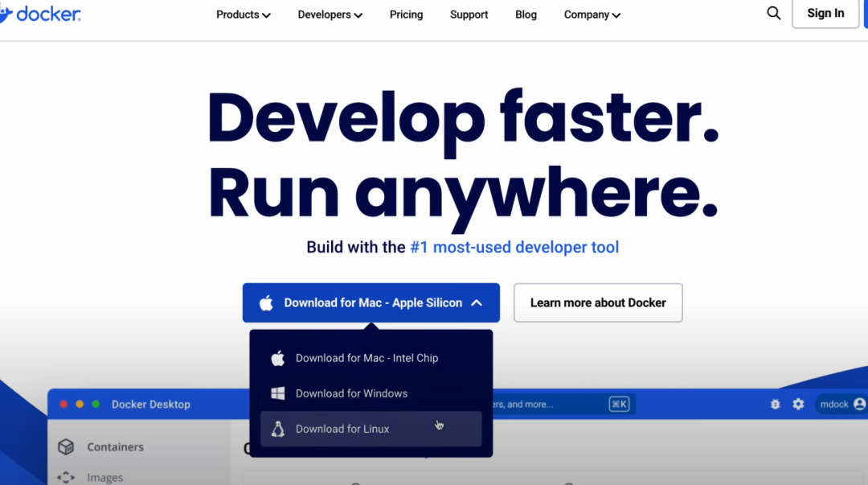Click the Docker Desktop window title
The height and width of the screenshot is (485, 868).
(150, 404)
